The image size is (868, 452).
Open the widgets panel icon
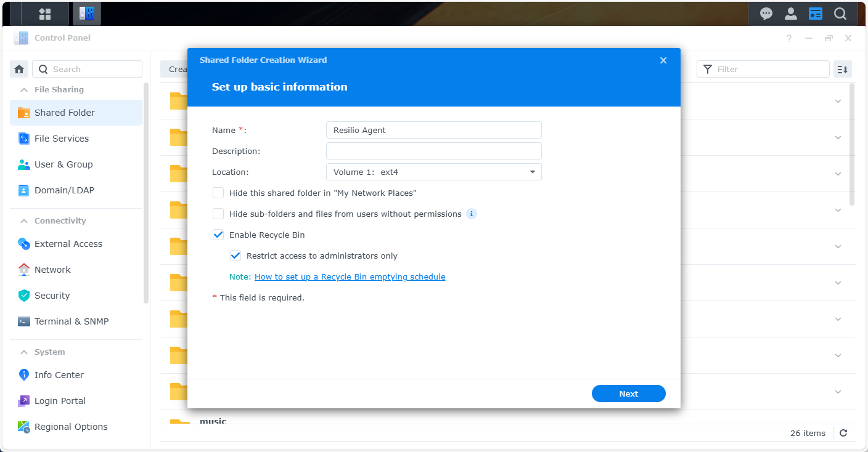point(816,14)
